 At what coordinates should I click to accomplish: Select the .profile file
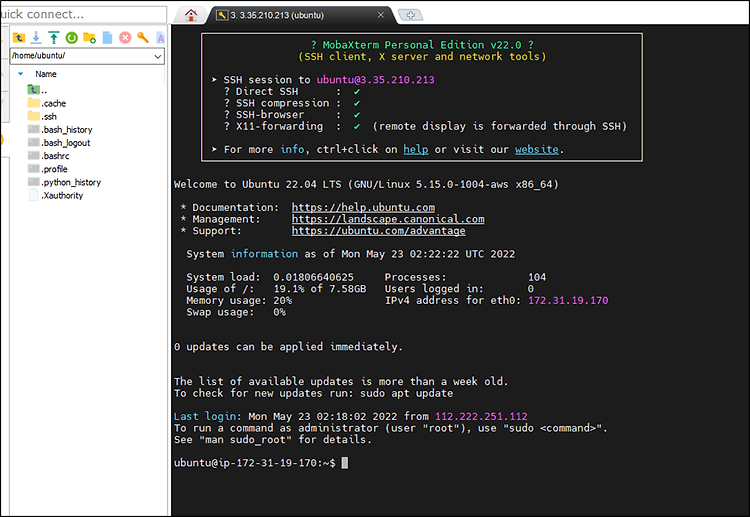tap(48, 169)
